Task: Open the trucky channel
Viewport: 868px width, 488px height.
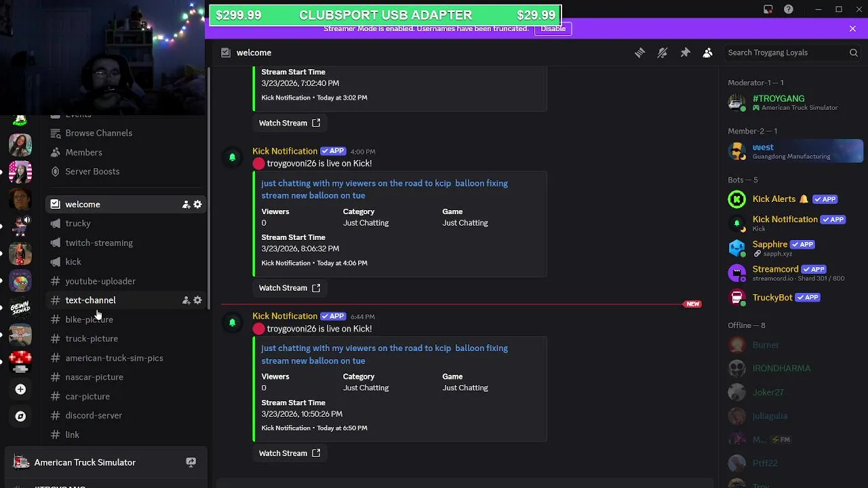Action: click(x=124, y=223)
